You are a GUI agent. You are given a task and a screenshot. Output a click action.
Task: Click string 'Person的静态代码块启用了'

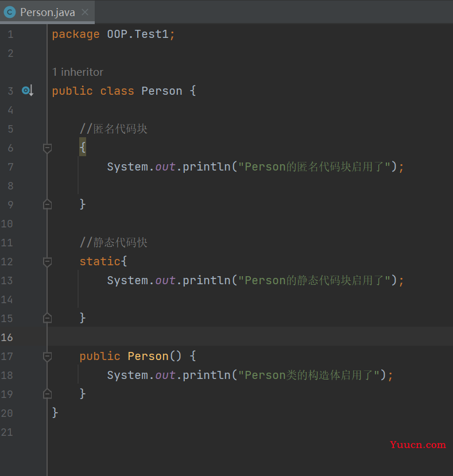point(313,280)
